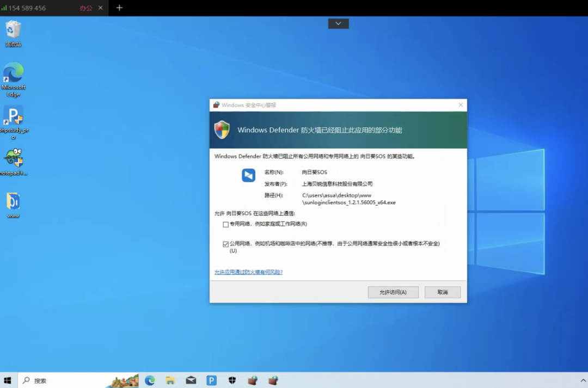This screenshot has height=388, width=588.
Task: Add a new remote session tab
Action: coord(119,8)
